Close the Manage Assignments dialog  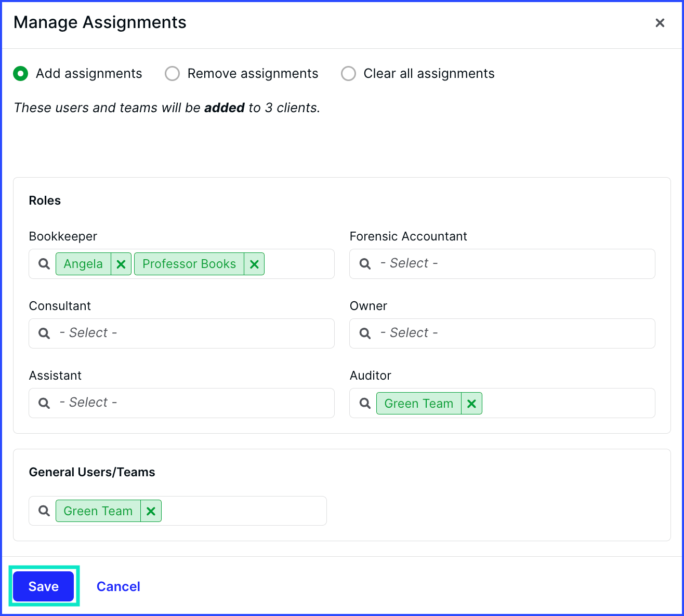660,23
